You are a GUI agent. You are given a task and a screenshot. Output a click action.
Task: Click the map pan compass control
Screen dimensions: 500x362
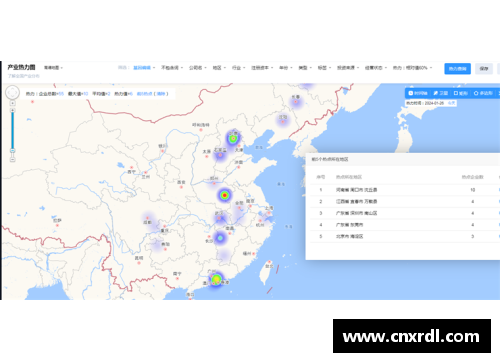tap(12, 93)
